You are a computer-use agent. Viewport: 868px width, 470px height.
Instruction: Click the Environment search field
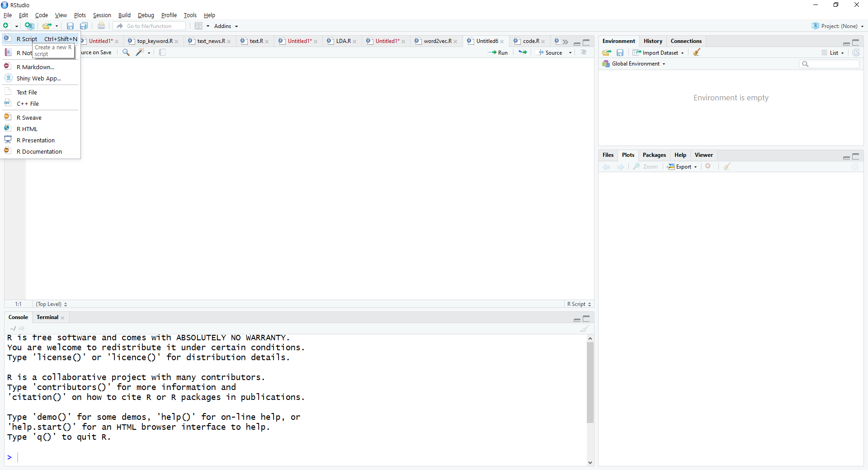pyautogui.click(x=829, y=64)
